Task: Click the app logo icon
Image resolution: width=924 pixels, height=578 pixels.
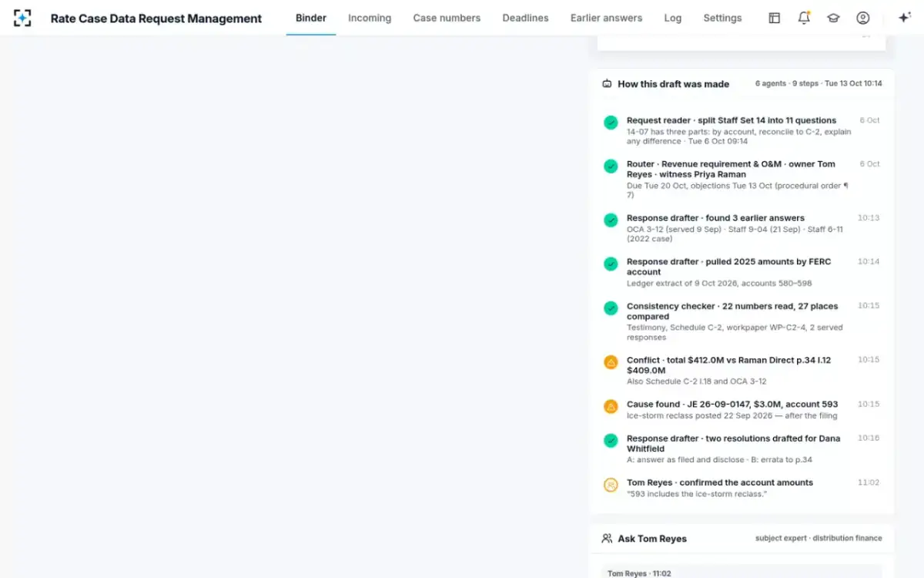Action: (x=22, y=18)
